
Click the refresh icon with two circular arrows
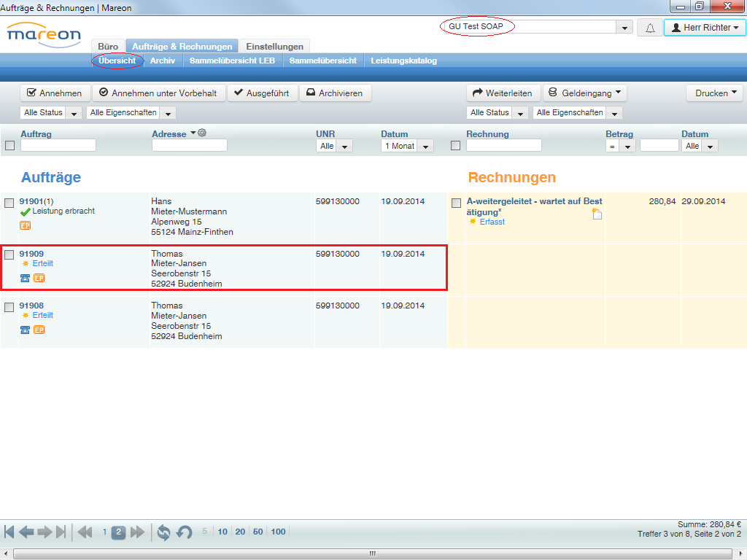(x=163, y=532)
